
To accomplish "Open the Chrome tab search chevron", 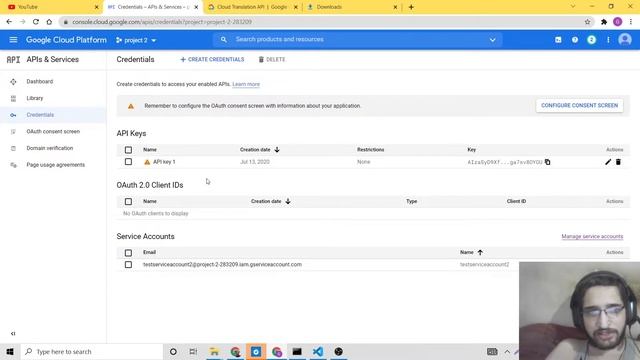I will click(573, 7).
